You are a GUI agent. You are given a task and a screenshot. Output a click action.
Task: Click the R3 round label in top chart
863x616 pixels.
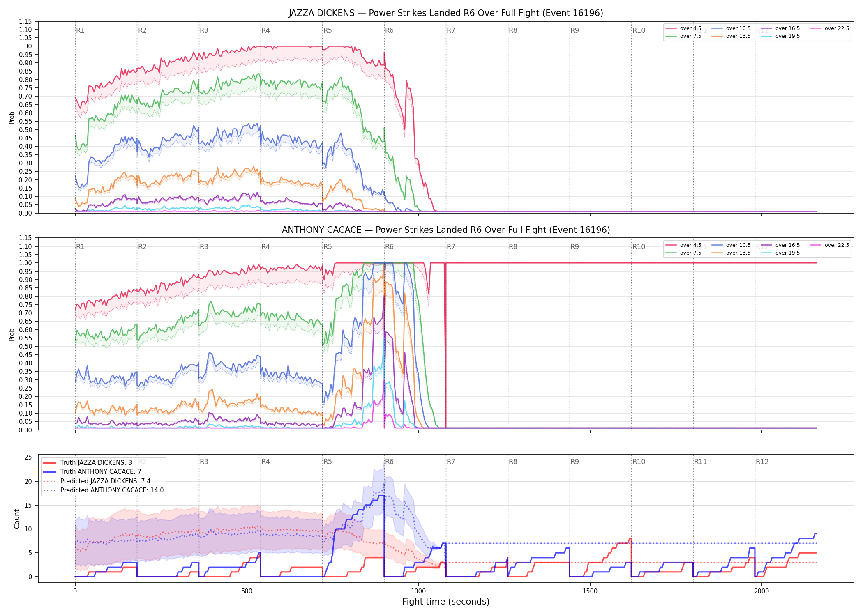pyautogui.click(x=204, y=30)
